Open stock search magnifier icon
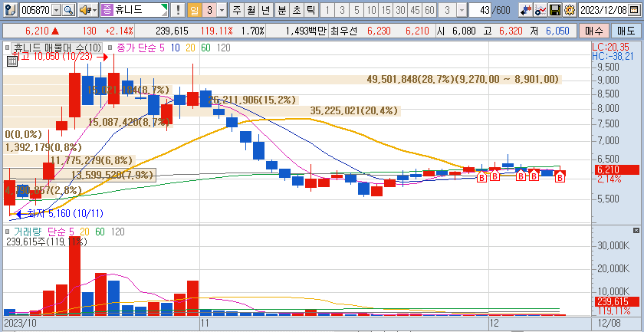This screenshot has width=644, height=332. pyautogui.click(x=68, y=10)
